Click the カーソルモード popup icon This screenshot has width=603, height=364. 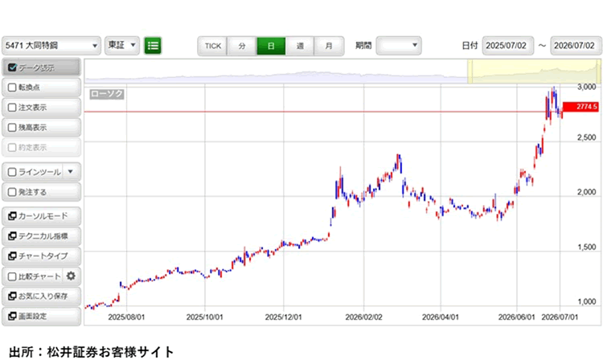(x=12, y=216)
